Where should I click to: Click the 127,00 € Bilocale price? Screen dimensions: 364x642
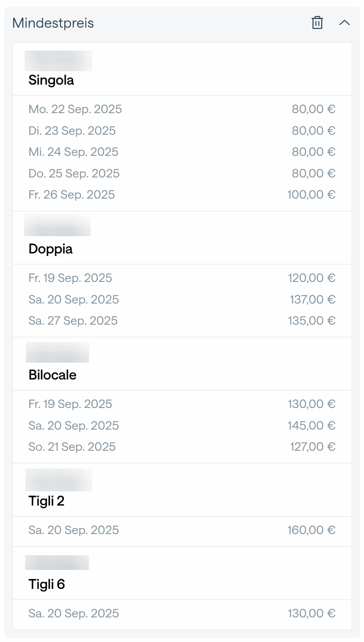[312, 447]
